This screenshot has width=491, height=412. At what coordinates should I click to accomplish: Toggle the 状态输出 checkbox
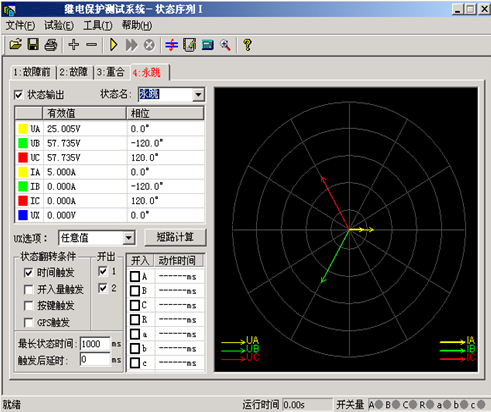click(x=18, y=95)
